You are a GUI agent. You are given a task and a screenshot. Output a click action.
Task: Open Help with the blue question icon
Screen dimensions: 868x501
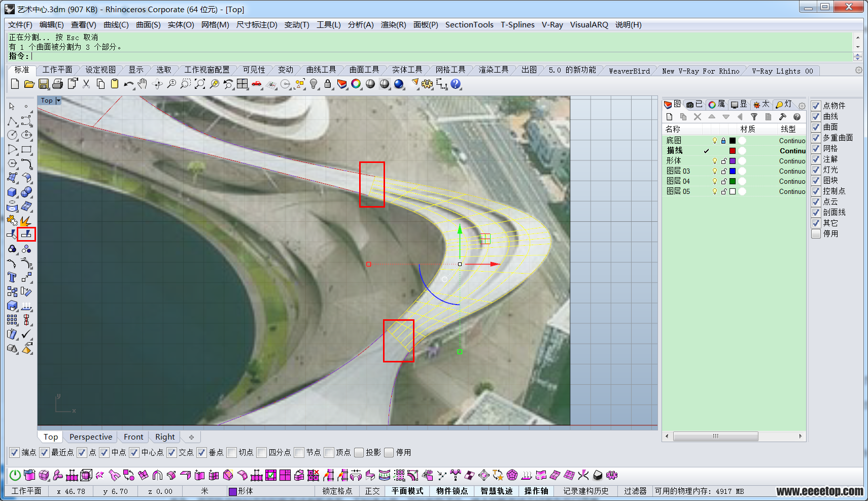coord(456,84)
